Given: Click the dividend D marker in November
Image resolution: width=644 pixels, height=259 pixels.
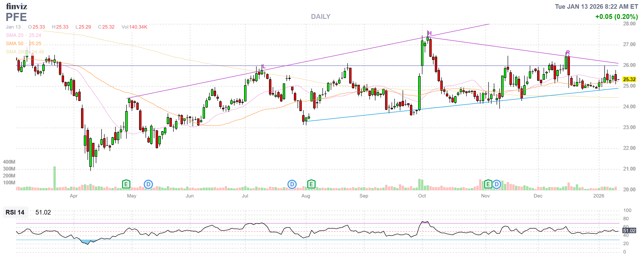Looking at the screenshot, I should (x=497, y=185).
